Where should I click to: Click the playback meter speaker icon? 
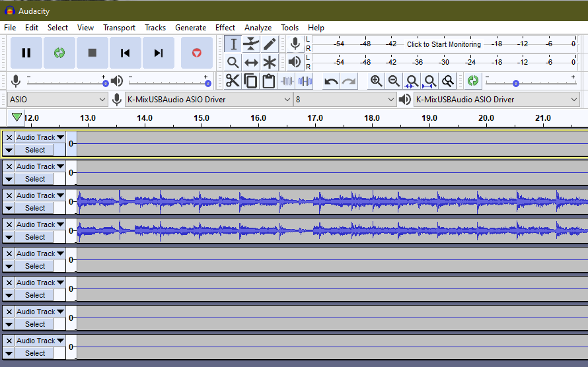[295, 62]
